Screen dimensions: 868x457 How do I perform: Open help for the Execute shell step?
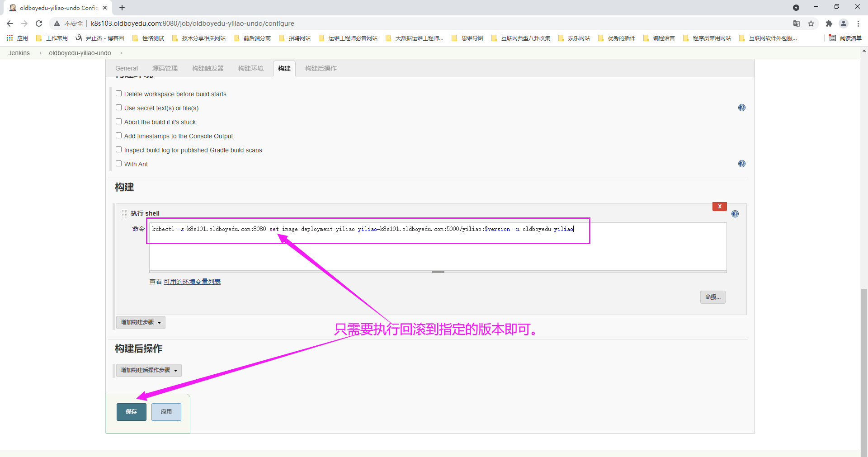point(735,214)
